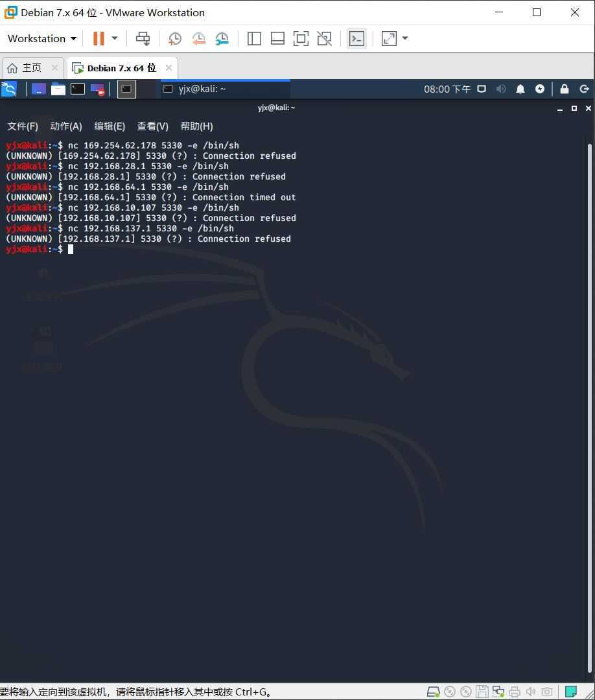Maximize the yjx@kali terminal window
The height and width of the screenshot is (700, 595).
point(574,108)
